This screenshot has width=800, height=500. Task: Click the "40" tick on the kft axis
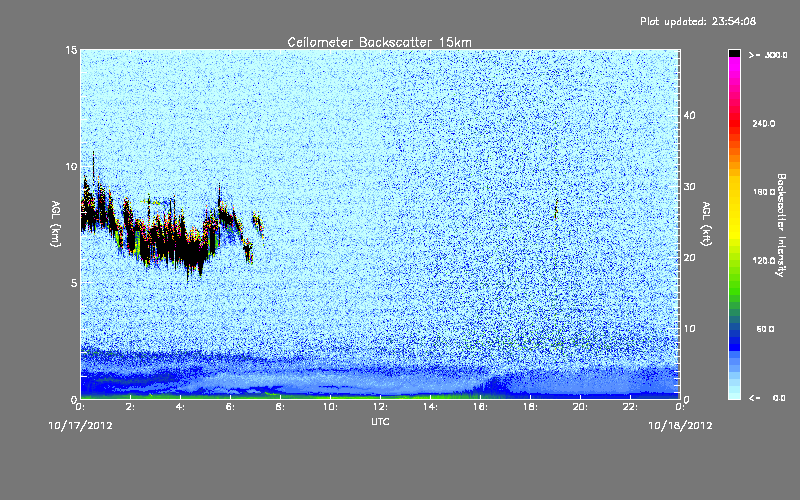pyautogui.click(x=689, y=115)
